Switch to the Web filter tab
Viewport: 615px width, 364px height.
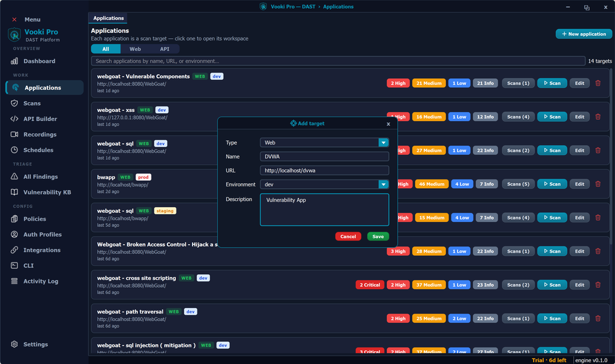click(x=135, y=49)
